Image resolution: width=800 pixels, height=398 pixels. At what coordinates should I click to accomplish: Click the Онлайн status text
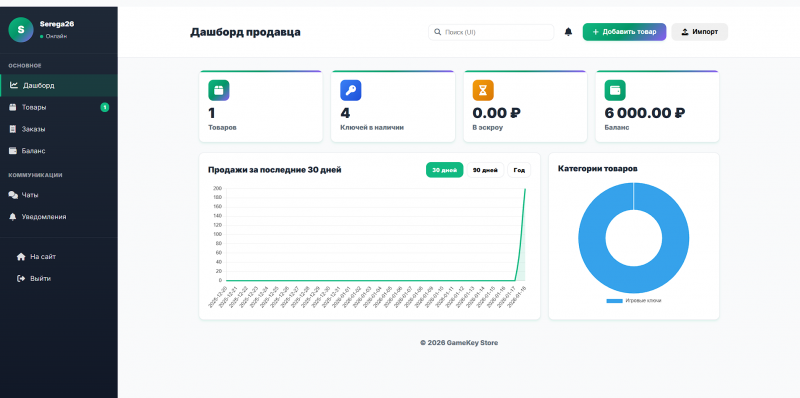(56, 36)
